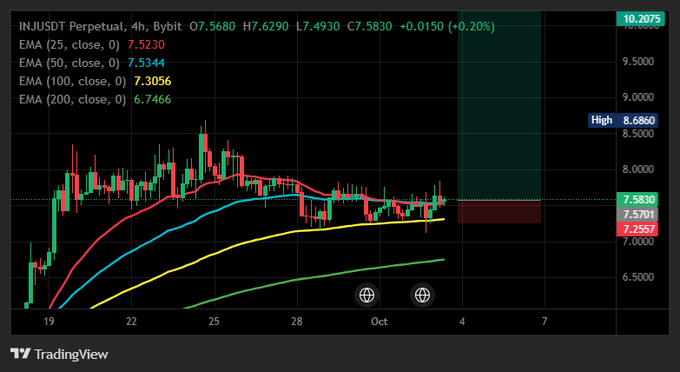The height and width of the screenshot is (372, 680).
Task: Click the 25 date label on time axis
Action: pyautogui.click(x=214, y=321)
